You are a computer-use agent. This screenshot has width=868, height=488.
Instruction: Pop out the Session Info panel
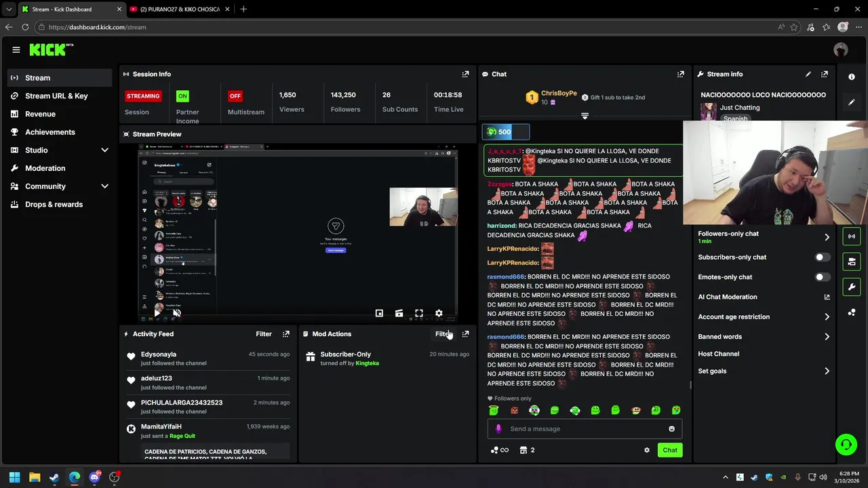click(465, 74)
